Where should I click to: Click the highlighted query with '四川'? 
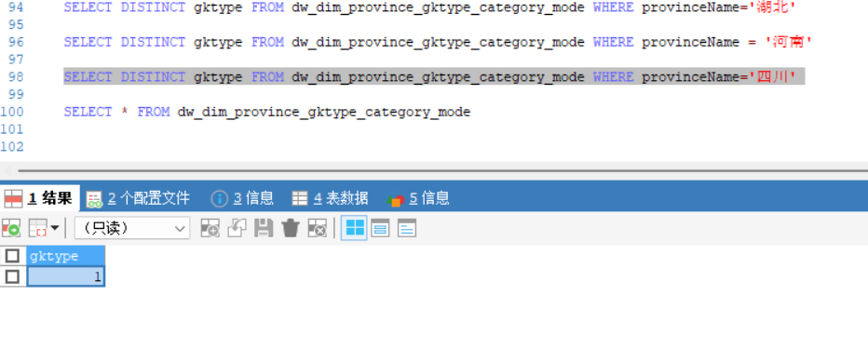pos(433,77)
